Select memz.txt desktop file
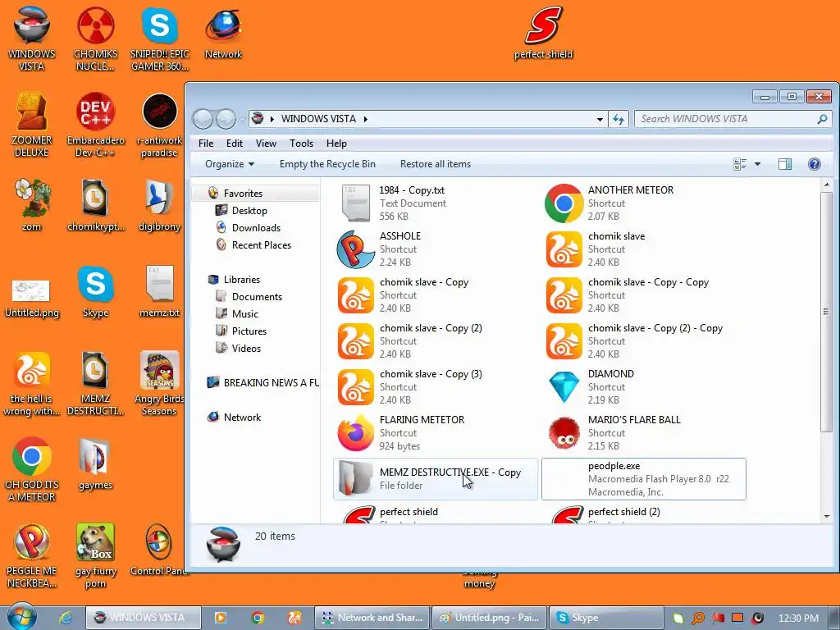Screen dimensions: 840x630 pyautogui.click(x=160, y=291)
